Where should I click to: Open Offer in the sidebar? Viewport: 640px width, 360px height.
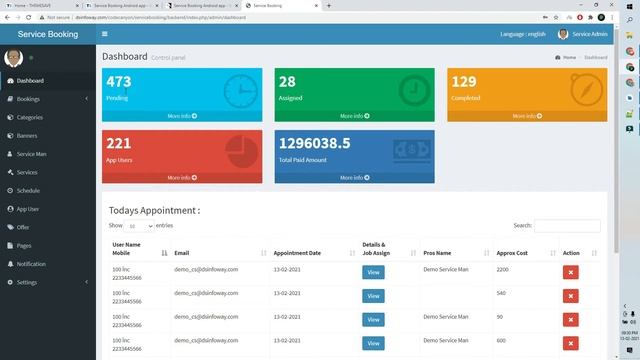click(48, 227)
